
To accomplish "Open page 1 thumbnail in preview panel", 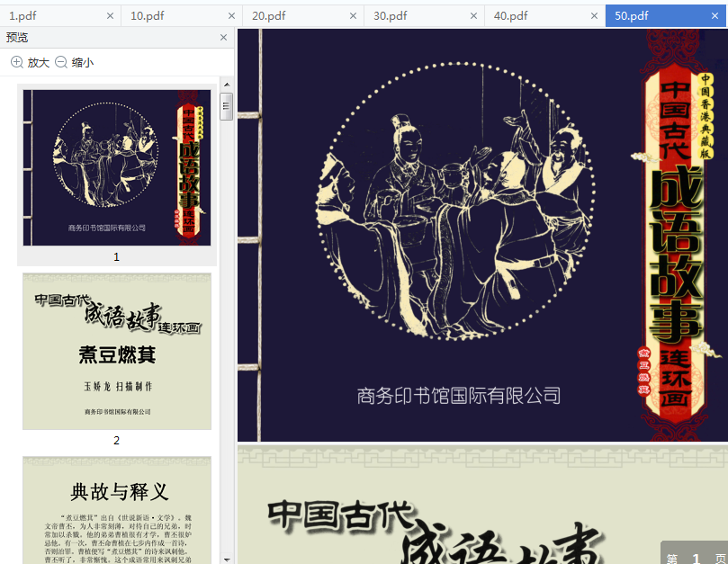I will [x=117, y=167].
